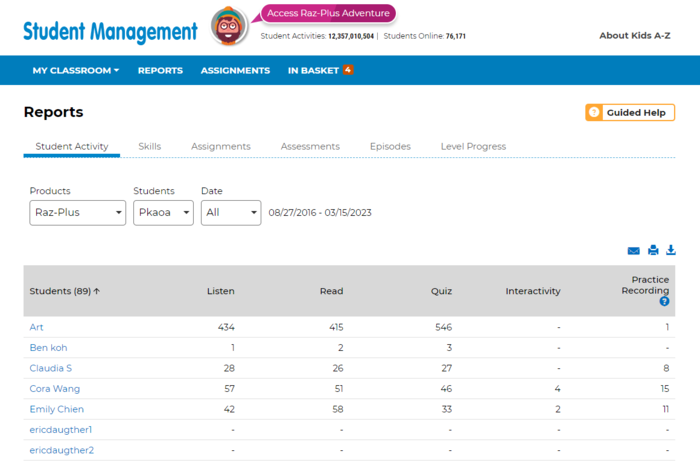Open the About Kids A-Z link
Viewport: 700px width, 463px height.
click(x=634, y=35)
